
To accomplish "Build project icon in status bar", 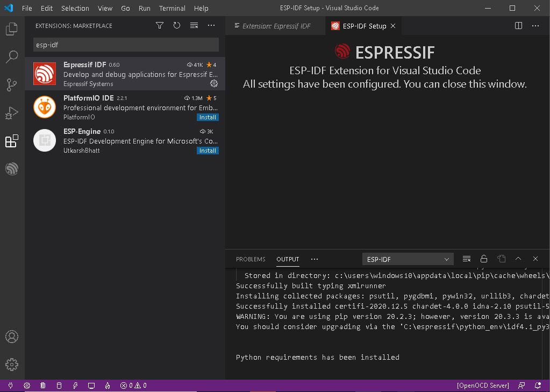I will tap(59, 386).
